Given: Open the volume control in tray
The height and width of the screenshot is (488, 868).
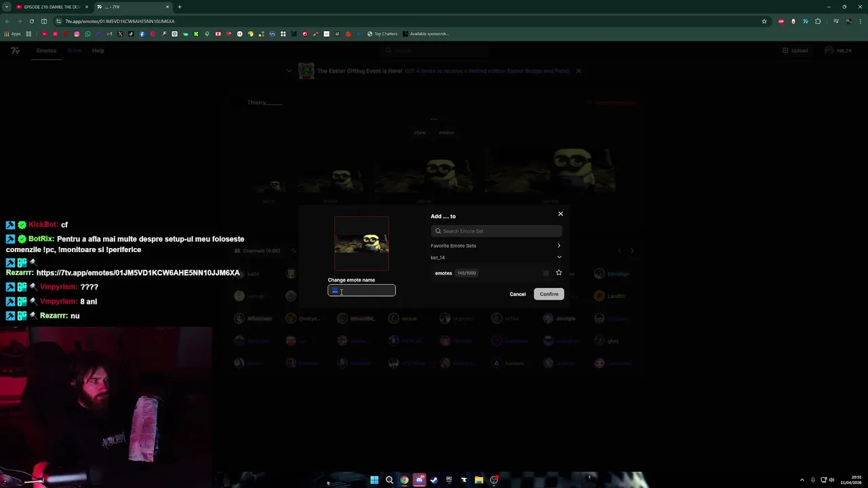Looking at the screenshot, I should (x=831, y=480).
